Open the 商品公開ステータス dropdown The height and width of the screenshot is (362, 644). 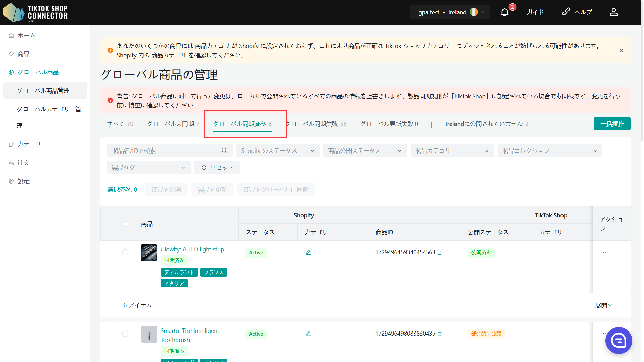pos(365,150)
